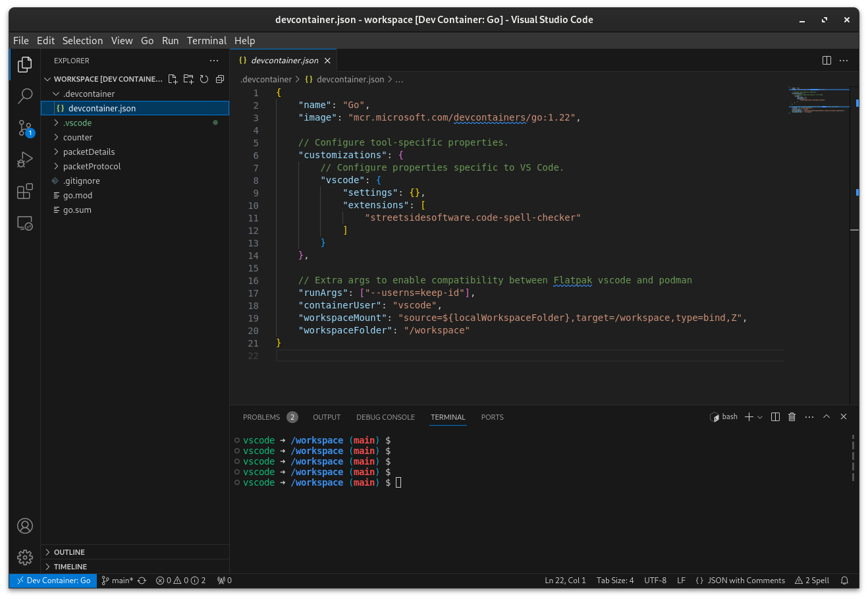Image resolution: width=868 pixels, height=599 pixels.
Task: Open the Terminal menu
Action: pos(206,41)
